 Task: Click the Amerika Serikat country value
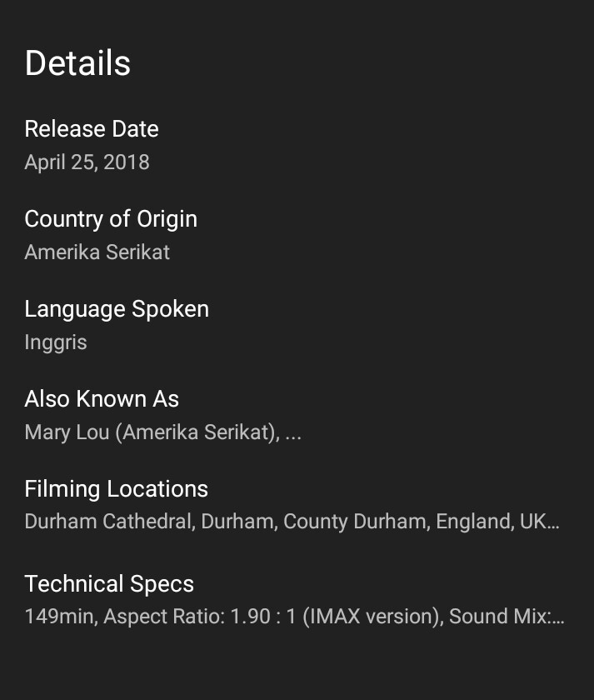tap(97, 252)
